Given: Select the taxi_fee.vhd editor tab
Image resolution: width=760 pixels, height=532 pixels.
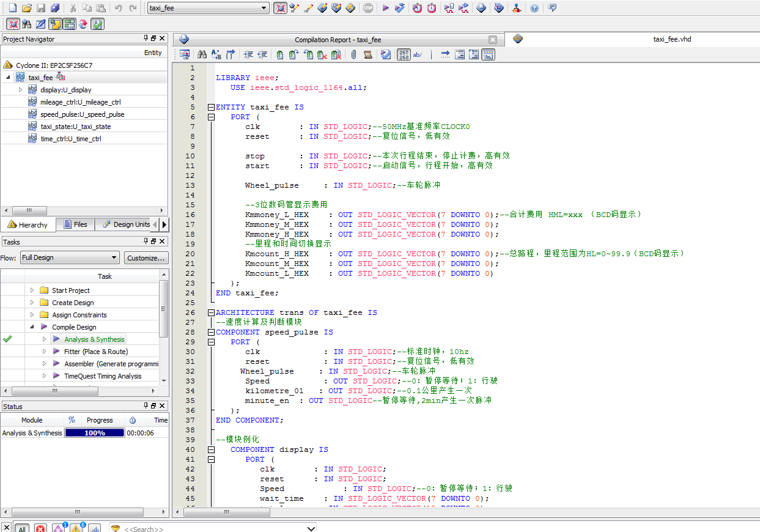Looking at the screenshot, I should click(x=632, y=39).
